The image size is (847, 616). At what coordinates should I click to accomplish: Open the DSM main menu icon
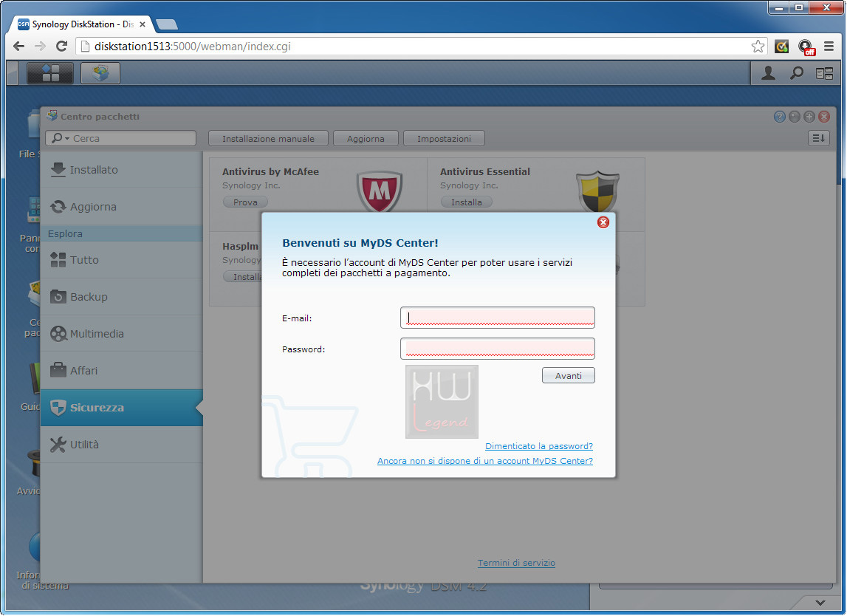coord(50,73)
